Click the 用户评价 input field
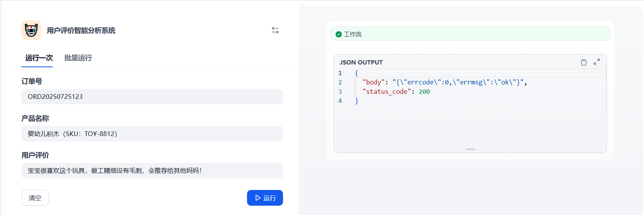644x215 pixels. [152, 170]
